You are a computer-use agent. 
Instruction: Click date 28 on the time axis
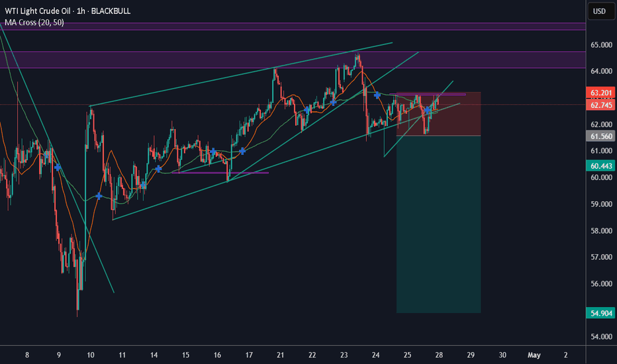[x=439, y=355]
